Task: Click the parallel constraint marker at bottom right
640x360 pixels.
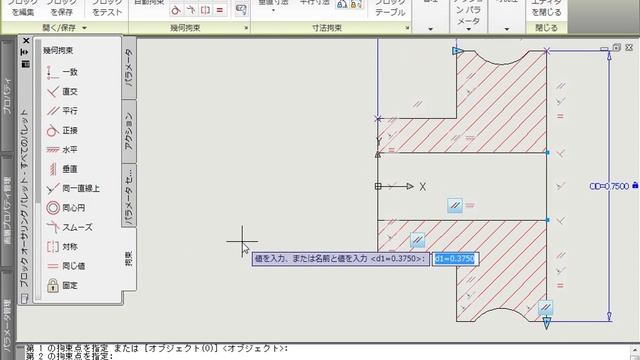Action: [x=545, y=307]
